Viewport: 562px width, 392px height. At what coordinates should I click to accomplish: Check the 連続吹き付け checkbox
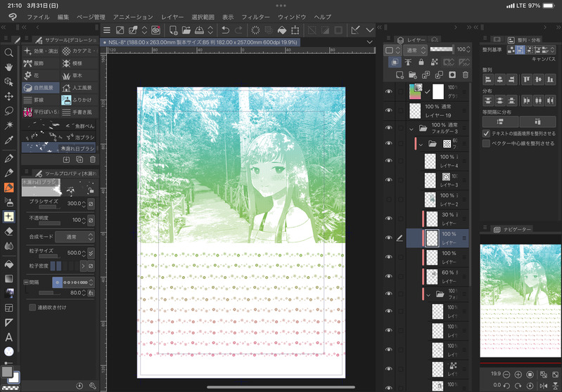pyautogui.click(x=32, y=307)
